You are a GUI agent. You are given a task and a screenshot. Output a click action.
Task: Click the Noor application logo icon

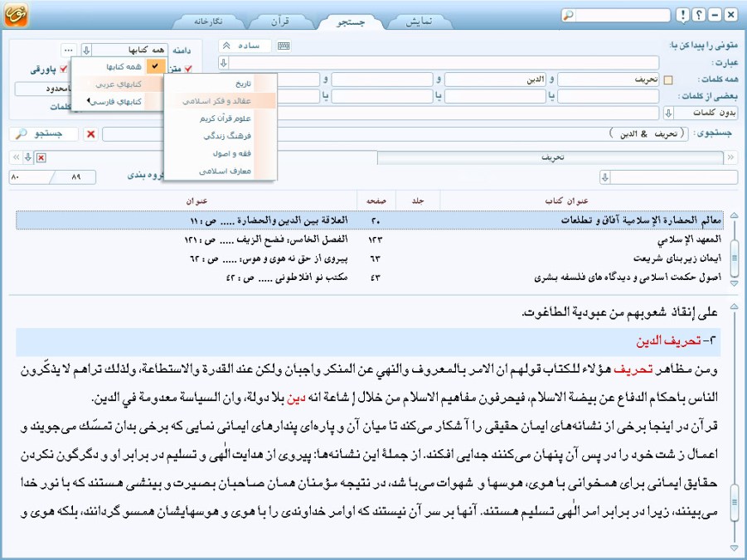click(16, 14)
